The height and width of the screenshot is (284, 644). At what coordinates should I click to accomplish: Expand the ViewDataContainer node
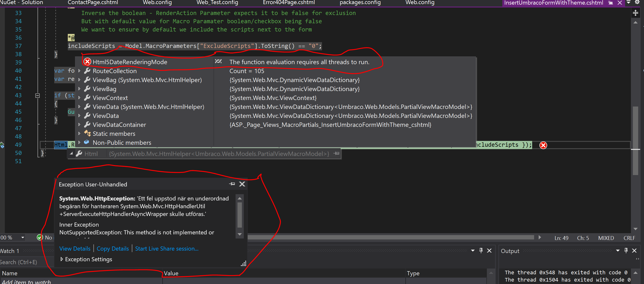click(x=79, y=124)
